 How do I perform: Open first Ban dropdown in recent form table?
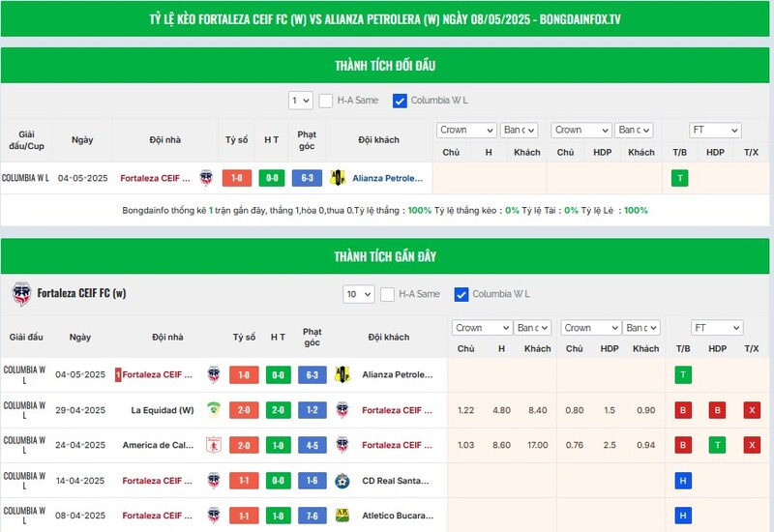click(532, 328)
